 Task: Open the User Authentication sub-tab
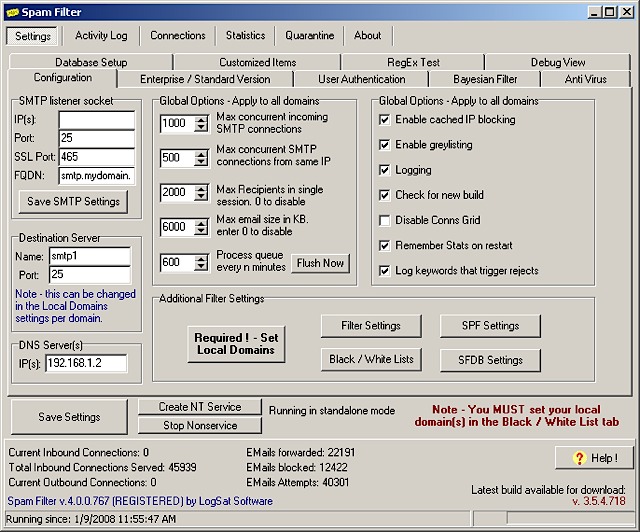(x=362, y=79)
